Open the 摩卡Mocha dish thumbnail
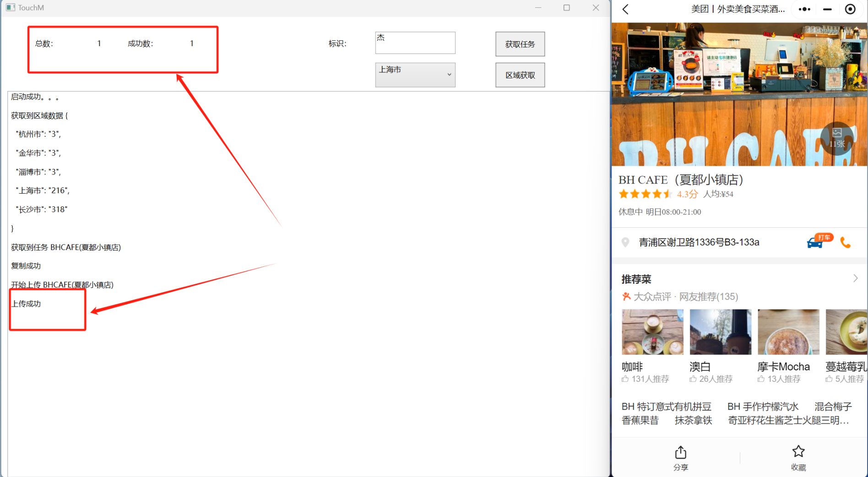 click(x=788, y=331)
